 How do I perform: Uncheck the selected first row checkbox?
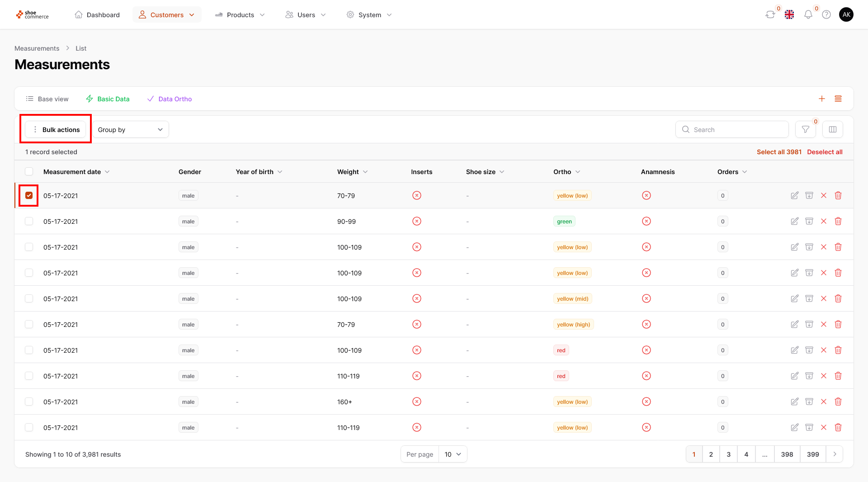point(29,196)
